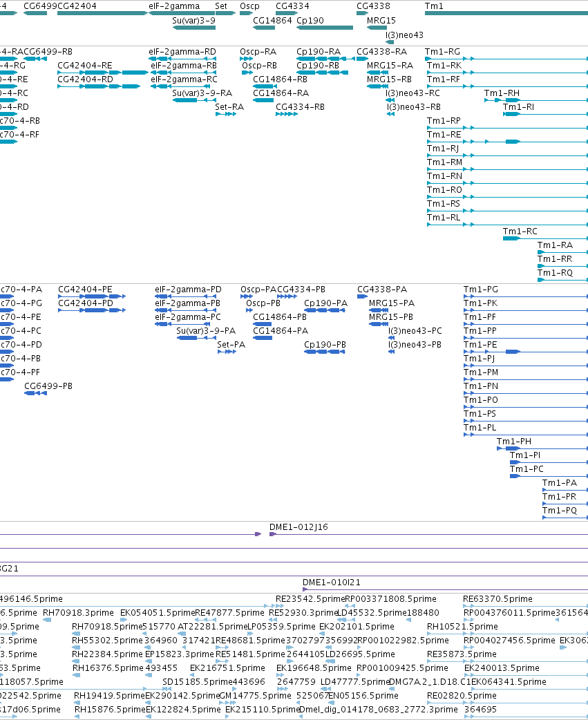This screenshot has height=720, width=588.
Task: Click EST LD47777.5prime
Action: click(x=355, y=681)
